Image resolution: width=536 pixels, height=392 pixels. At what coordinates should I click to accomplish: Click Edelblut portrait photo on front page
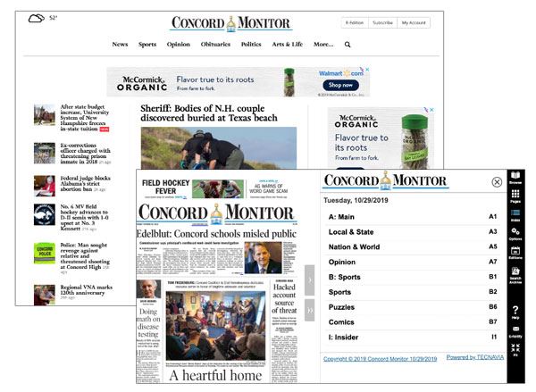(x=264, y=258)
